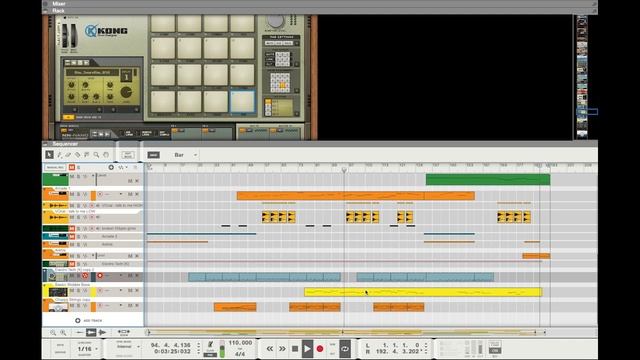Click the Mute Solo Clear strip in pad settings

pyautogui.click(x=279, y=43)
